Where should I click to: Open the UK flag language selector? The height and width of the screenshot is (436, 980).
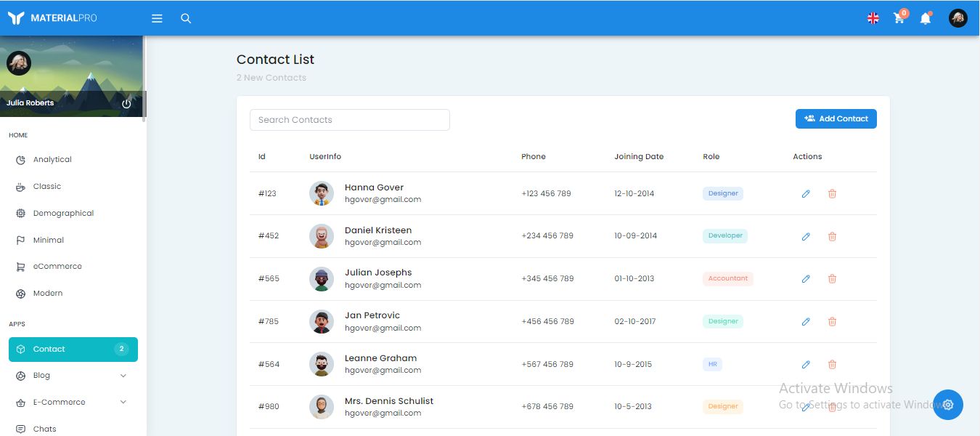[x=873, y=18]
